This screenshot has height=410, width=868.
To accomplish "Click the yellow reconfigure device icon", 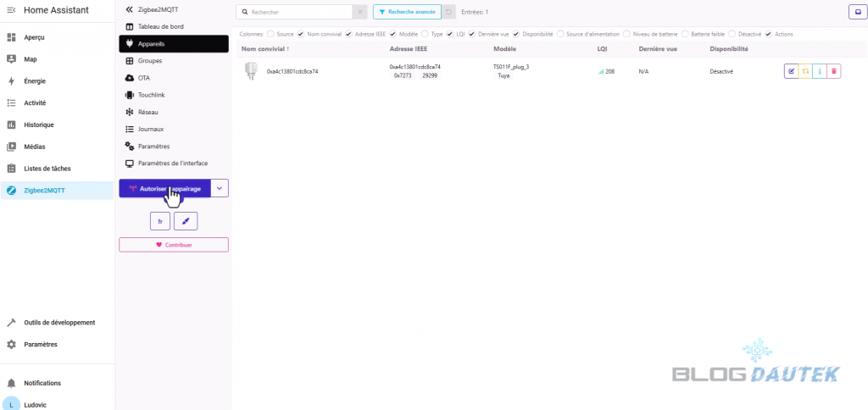I will point(805,71).
